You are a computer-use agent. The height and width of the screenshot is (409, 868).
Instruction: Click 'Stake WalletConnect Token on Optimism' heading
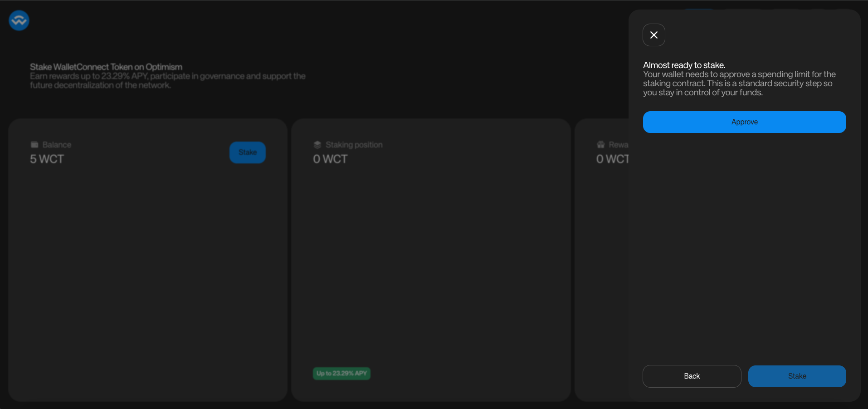[106, 67]
